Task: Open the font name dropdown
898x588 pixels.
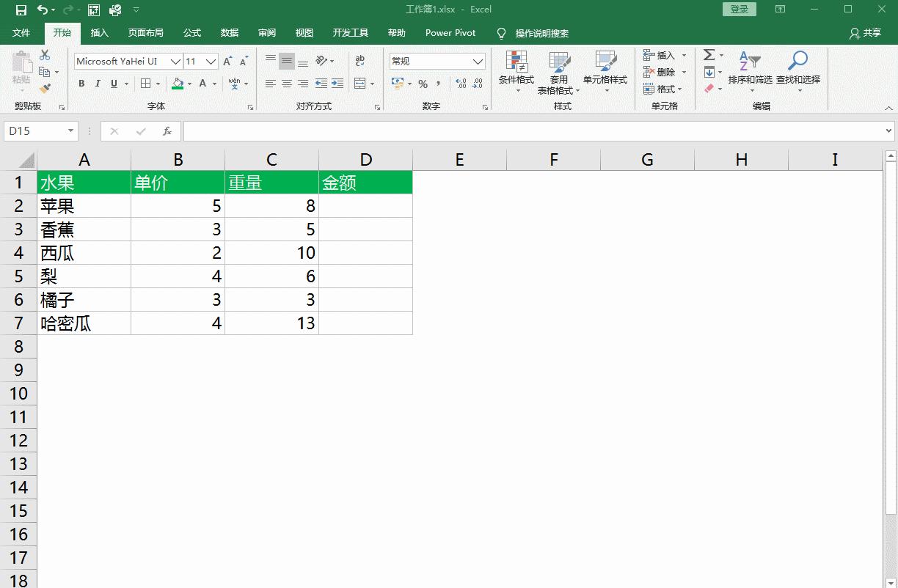Action: point(176,61)
